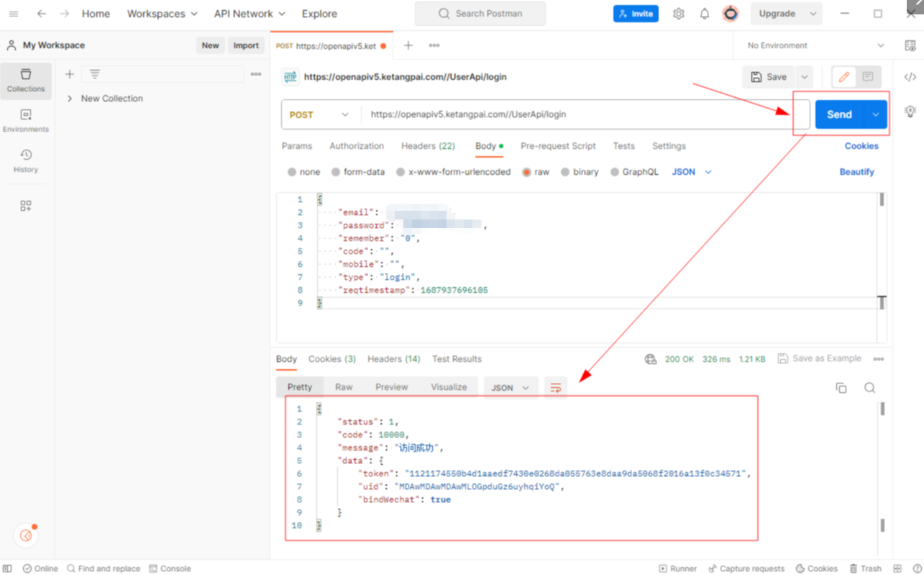
Task: Open the notifications bell
Action: (705, 14)
